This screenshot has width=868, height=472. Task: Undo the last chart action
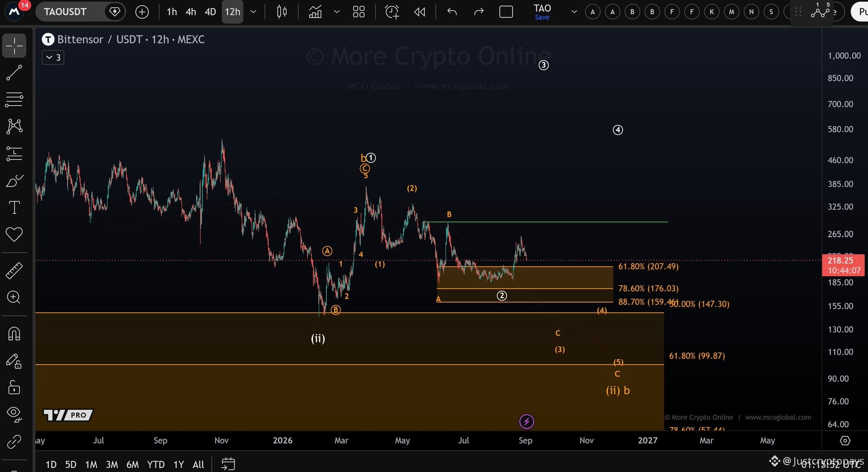point(452,12)
